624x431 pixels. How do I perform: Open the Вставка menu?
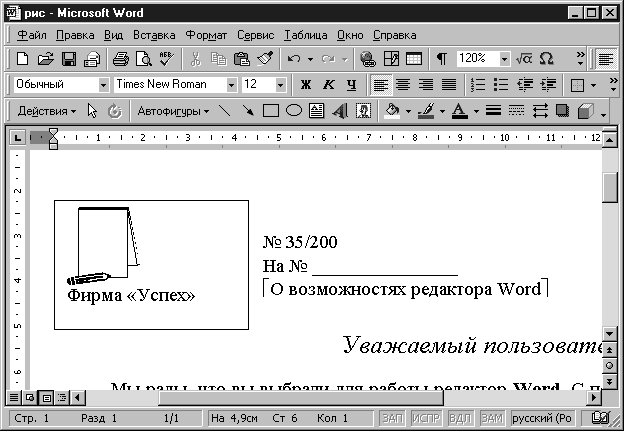[154, 35]
